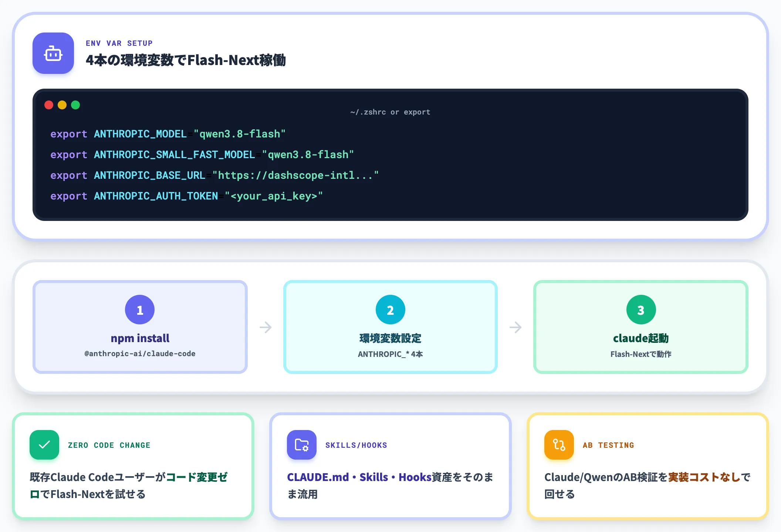Click the CLAUDE.md • Skills • Hooks description
This screenshot has width=781, height=532.
tap(390, 485)
